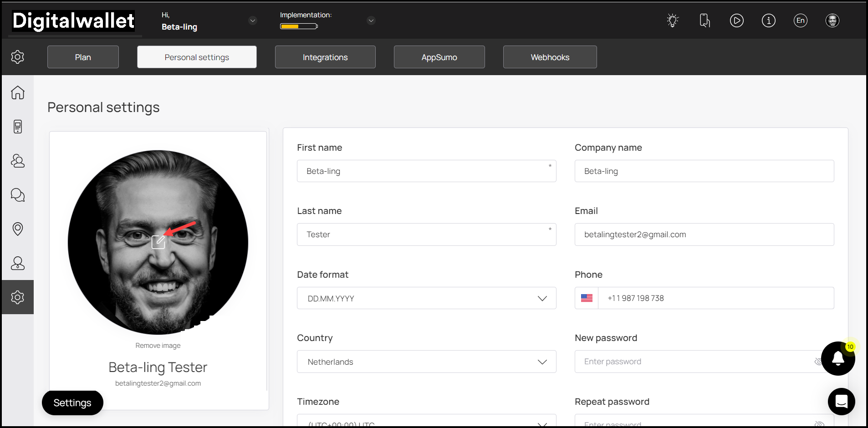Switch to the Integrations tab

coord(325,57)
